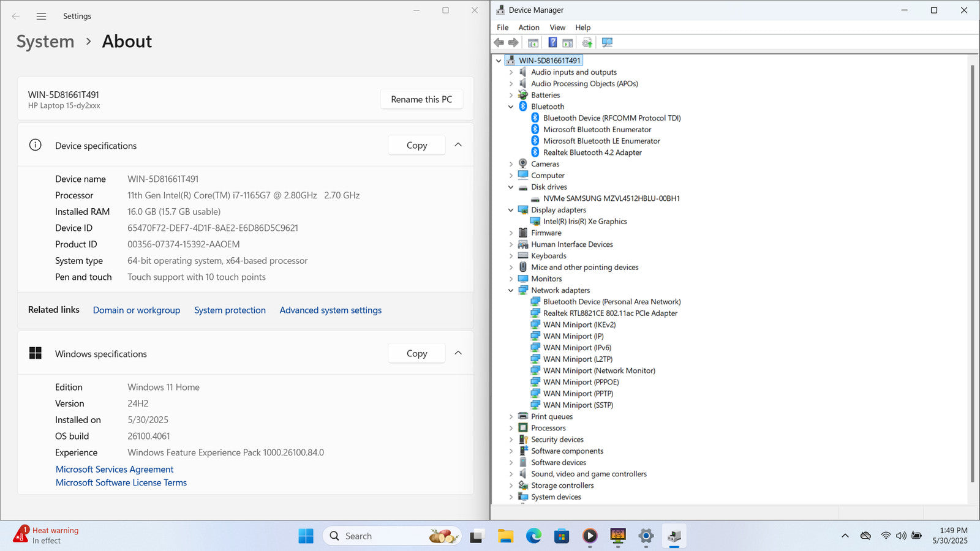Select Bluetooth Device (RFCOMM Protocol TDI)

[x=612, y=118]
